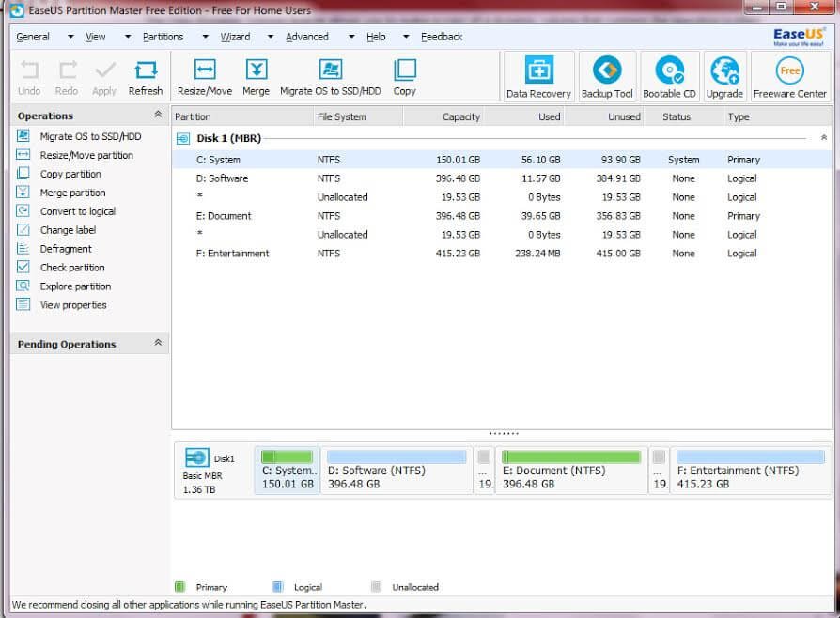840x618 pixels.
Task: Click the 238.24 MB used value
Action: tap(537, 254)
